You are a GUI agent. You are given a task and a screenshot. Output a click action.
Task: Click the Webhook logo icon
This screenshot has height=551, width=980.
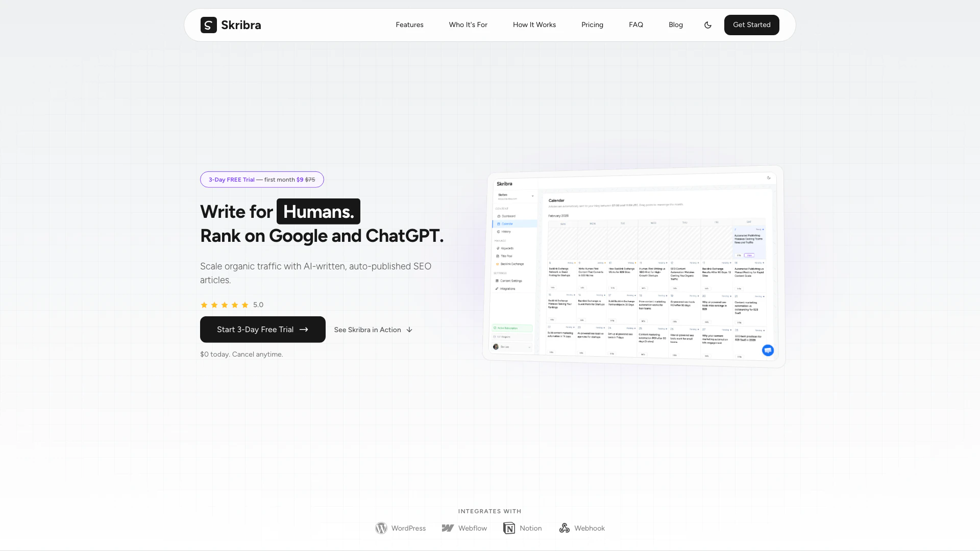(x=564, y=528)
